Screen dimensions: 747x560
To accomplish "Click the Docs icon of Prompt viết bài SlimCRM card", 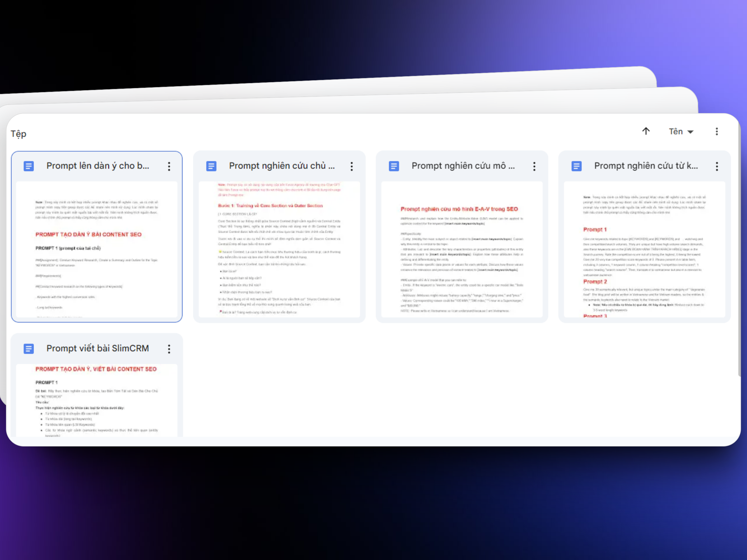I will click(x=29, y=349).
